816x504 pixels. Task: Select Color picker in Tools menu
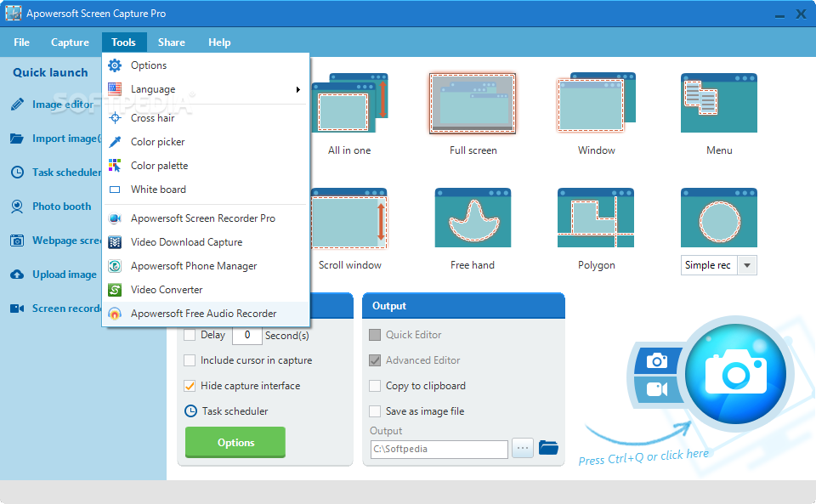206,141
